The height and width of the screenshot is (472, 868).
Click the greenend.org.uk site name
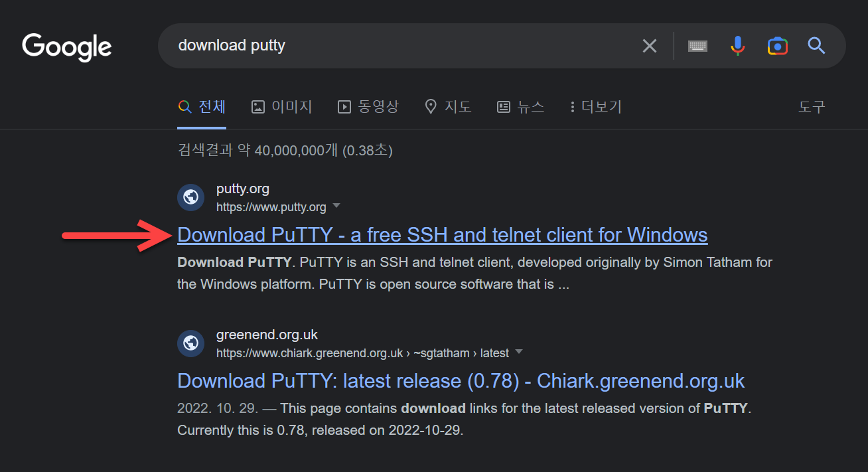(x=267, y=335)
